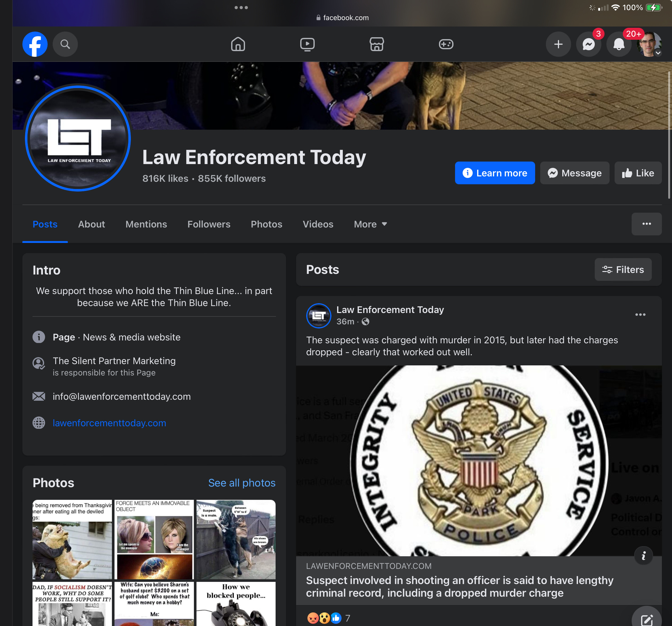Open the How we blocked people photo
672x626 pixels.
tap(236, 604)
